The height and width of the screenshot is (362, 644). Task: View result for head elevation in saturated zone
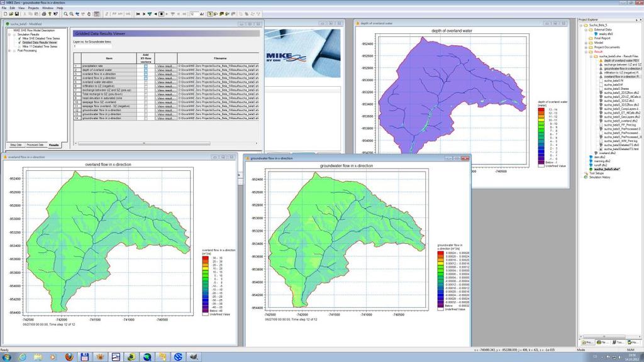(x=166, y=98)
